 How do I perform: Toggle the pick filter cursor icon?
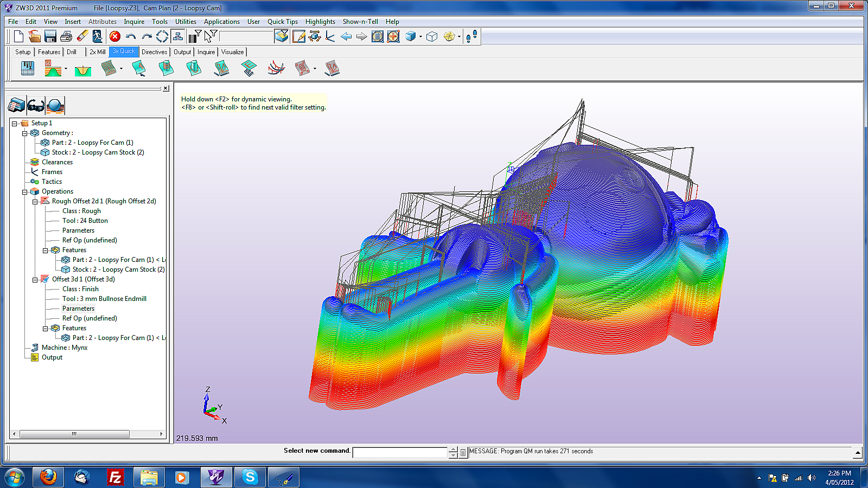(211, 36)
